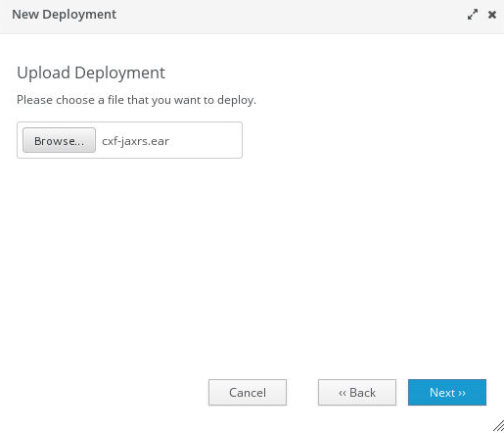The height and width of the screenshot is (433, 504).
Task: Click the resize grip in dialog corner
Action: (498, 426)
